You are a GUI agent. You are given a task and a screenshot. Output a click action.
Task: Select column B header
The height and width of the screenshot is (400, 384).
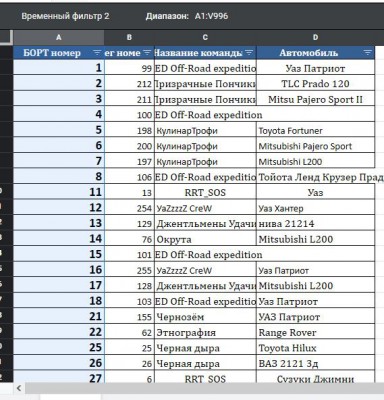[x=129, y=38]
